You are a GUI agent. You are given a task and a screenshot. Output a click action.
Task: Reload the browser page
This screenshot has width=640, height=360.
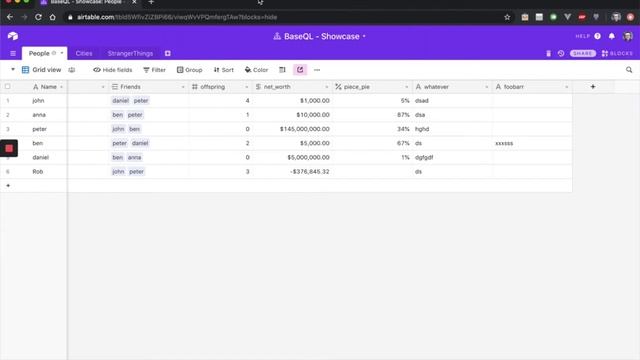coord(38,17)
